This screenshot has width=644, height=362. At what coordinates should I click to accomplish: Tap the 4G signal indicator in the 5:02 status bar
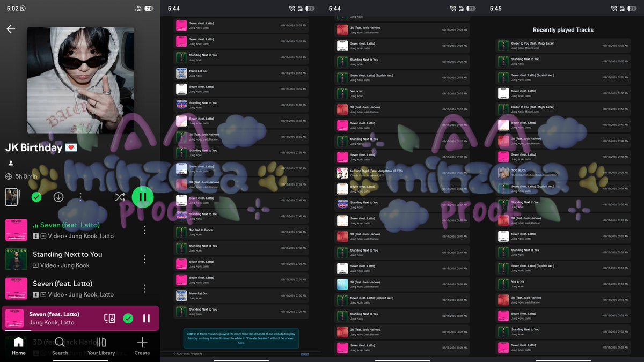(x=138, y=9)
